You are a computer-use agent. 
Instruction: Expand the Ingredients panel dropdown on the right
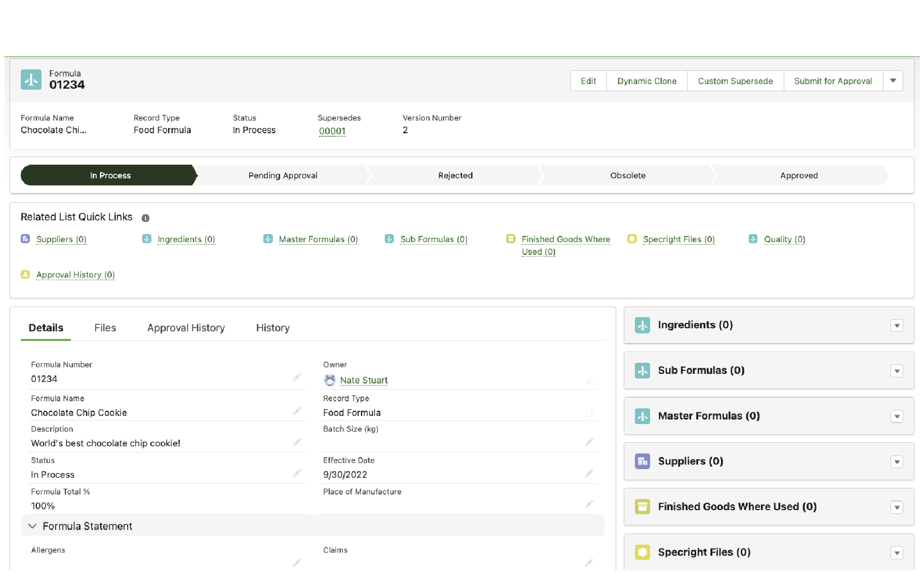click(897, 325)
